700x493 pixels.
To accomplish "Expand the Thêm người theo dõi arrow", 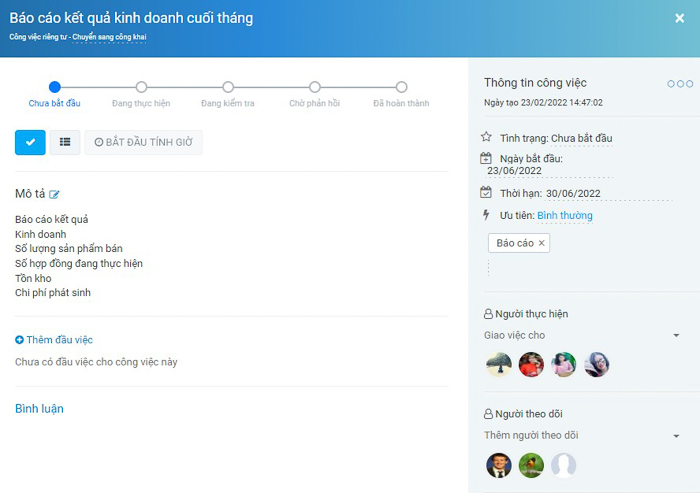I will pyautogui.click(x=676, y=436).
